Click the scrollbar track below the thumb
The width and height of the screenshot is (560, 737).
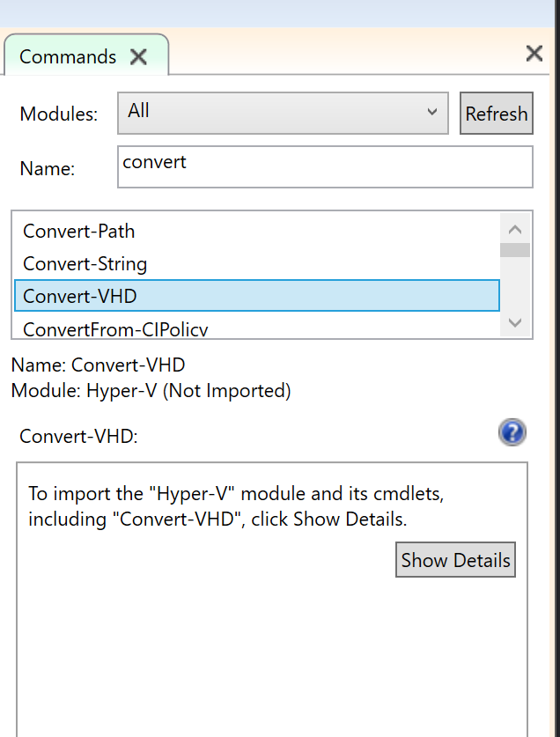click(515, 283)
